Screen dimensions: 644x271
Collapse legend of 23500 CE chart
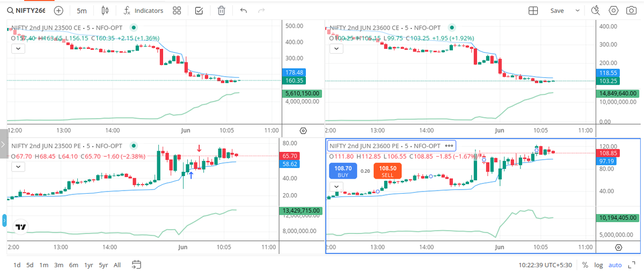18,49
